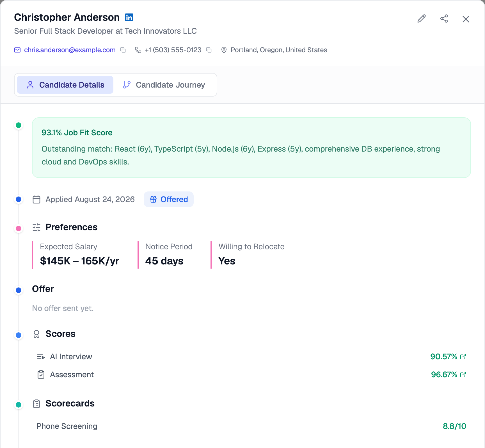485x448 pixels.
Task: Click the No offer sent yet text
Action: click(x=63, y=308)
